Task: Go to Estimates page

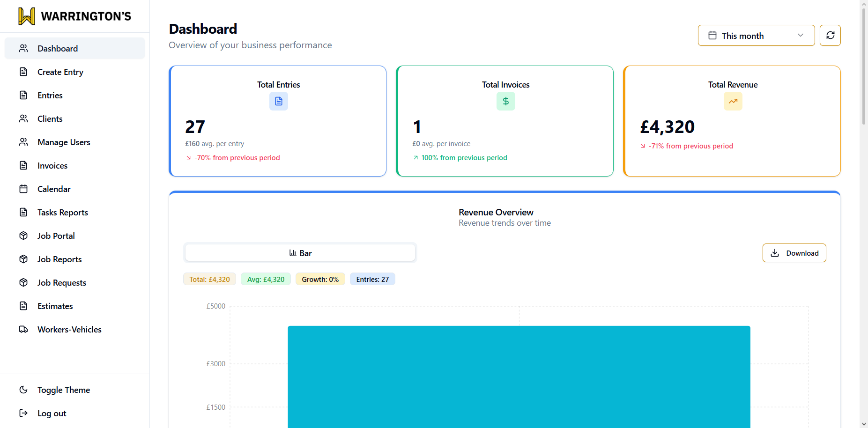Action: pos(74,306)
